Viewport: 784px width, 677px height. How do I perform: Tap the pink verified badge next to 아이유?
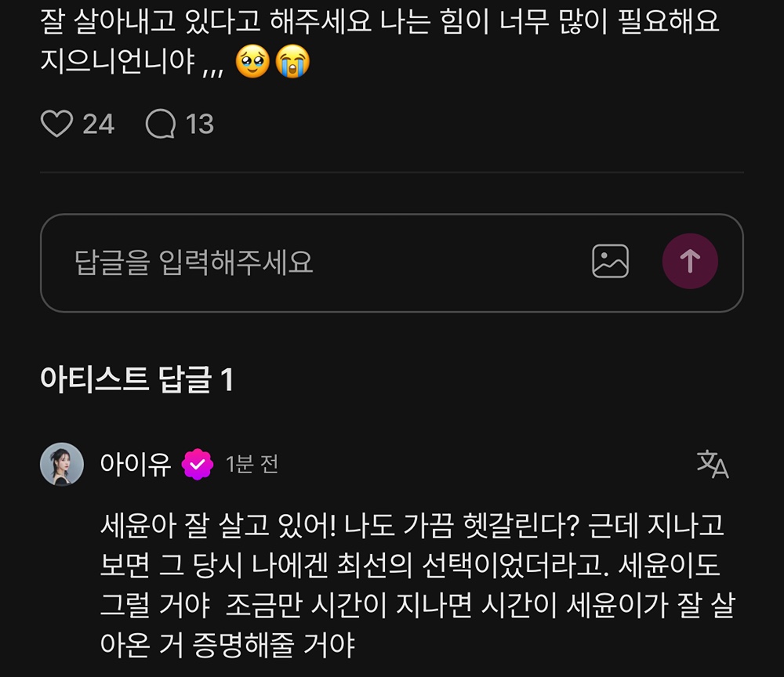198,464
